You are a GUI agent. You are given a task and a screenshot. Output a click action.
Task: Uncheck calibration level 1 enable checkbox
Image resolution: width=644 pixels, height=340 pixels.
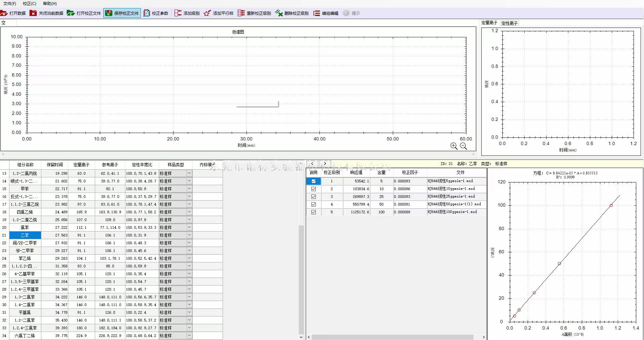point(313,181)
